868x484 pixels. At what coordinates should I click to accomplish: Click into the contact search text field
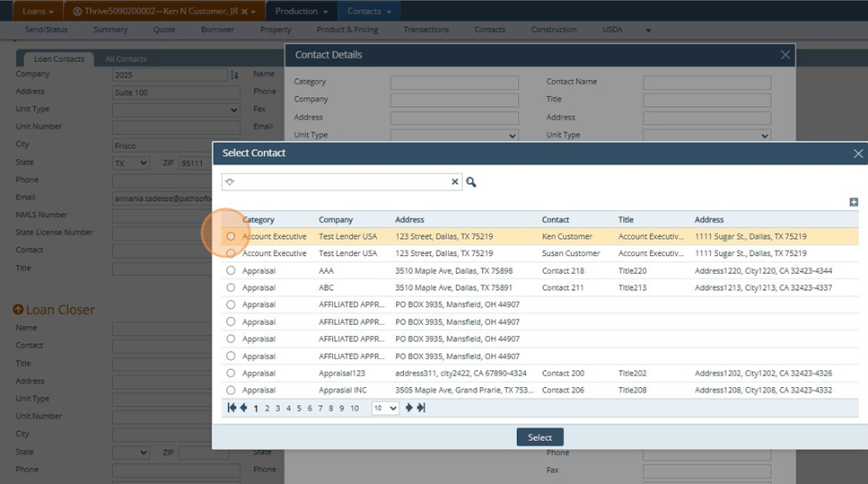tap(341, 182)
